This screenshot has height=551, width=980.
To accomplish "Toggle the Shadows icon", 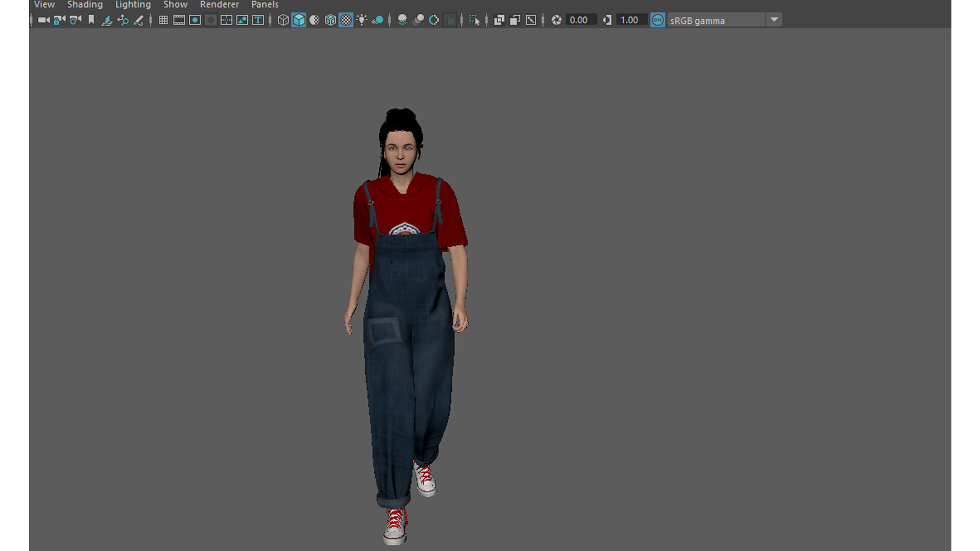I will 378,20.
